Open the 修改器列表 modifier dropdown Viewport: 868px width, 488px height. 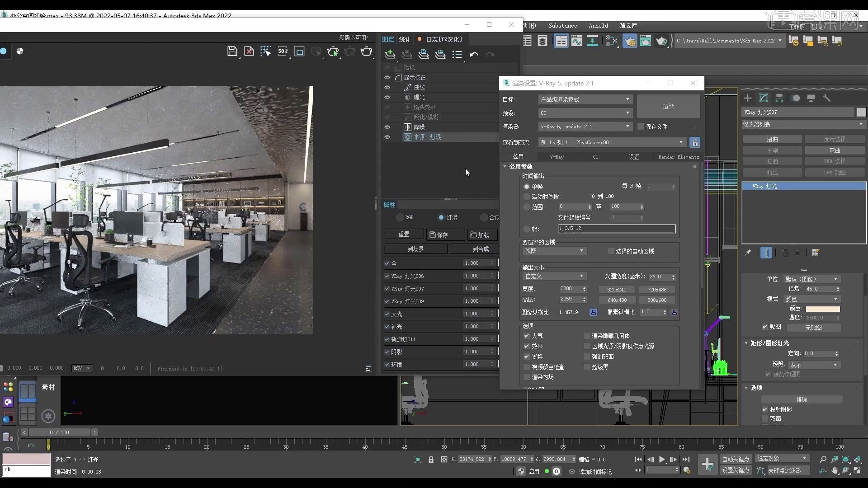point(802,124)
